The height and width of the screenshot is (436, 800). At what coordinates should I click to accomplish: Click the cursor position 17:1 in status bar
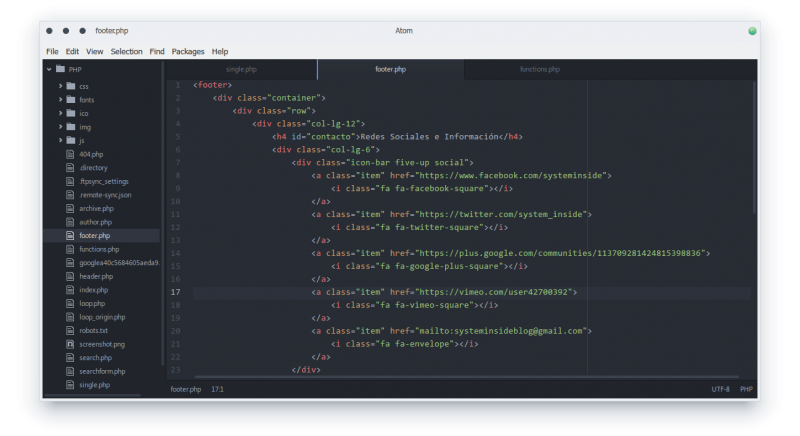pyautogui.click(x=217, y=389)
